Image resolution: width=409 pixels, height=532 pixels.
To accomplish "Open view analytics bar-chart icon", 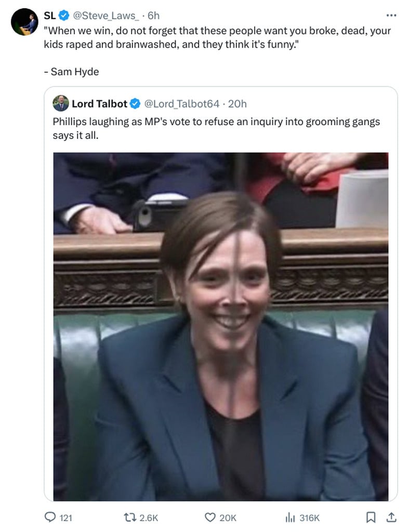I will pos(290,517).
